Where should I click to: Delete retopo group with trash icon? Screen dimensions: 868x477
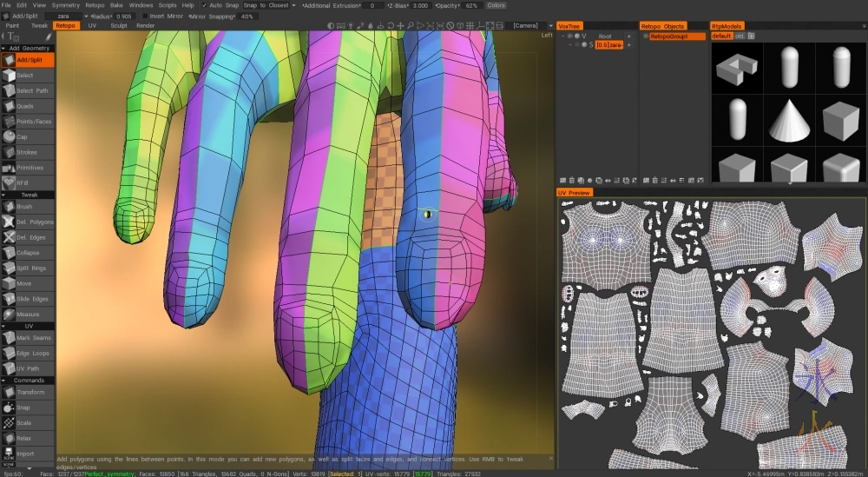(653, 179)
